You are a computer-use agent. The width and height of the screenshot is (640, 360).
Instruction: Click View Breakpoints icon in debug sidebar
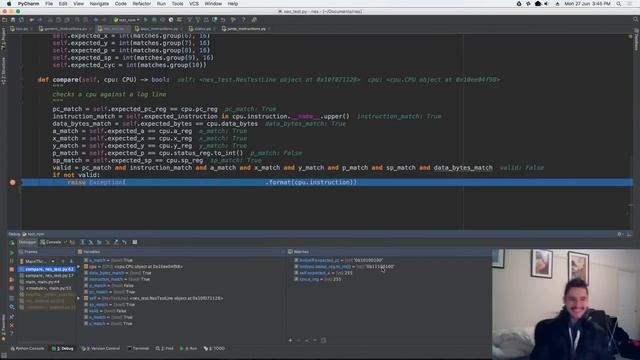coord(12,280)
